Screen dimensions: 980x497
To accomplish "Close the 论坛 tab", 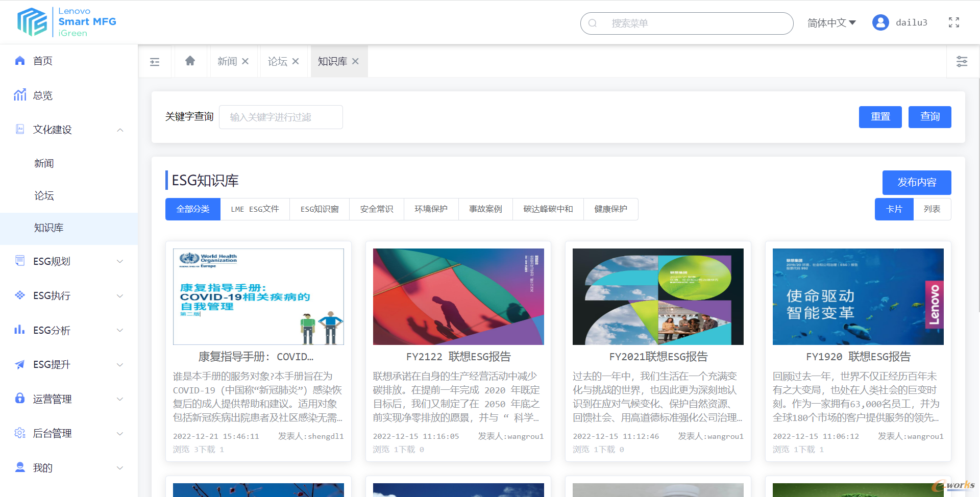I will tap(296, 61).
